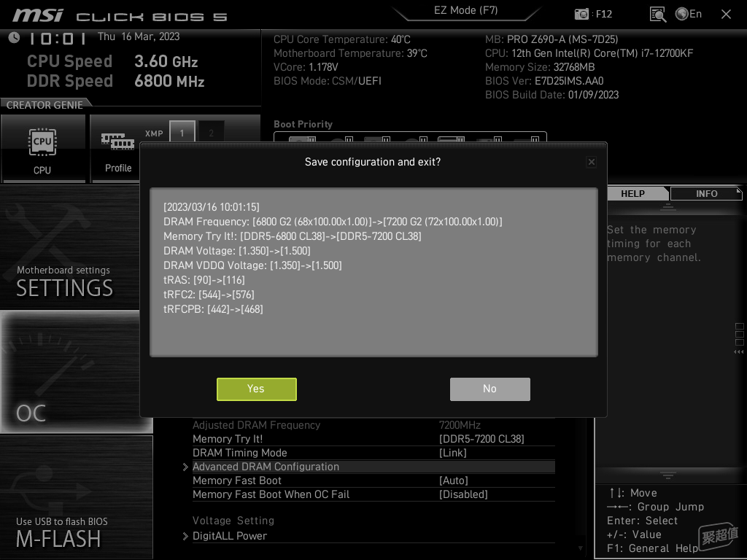
Task: Exit BIOS with top-right X icon
Action: [726, 15]
